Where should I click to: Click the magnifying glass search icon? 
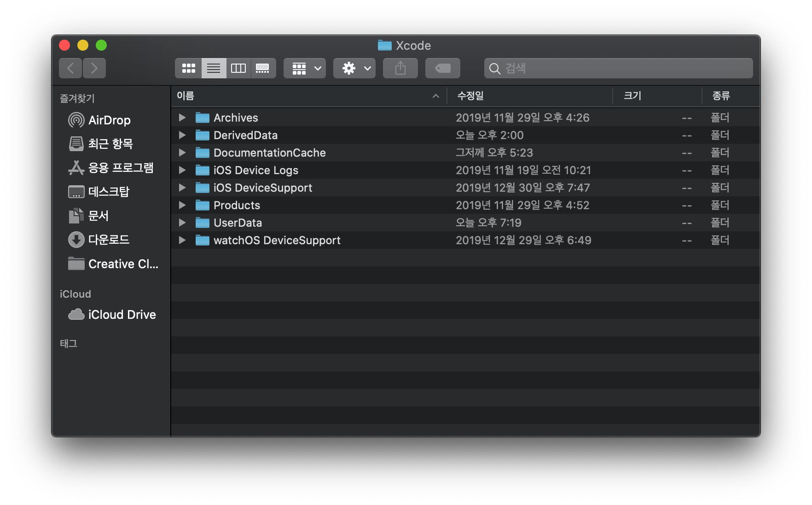(x=495, y=69)
